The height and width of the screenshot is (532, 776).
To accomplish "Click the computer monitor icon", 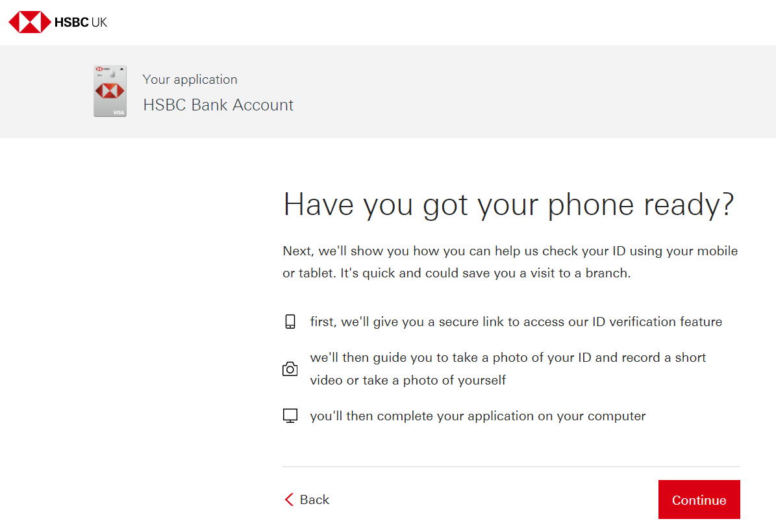I will (290, 416).
